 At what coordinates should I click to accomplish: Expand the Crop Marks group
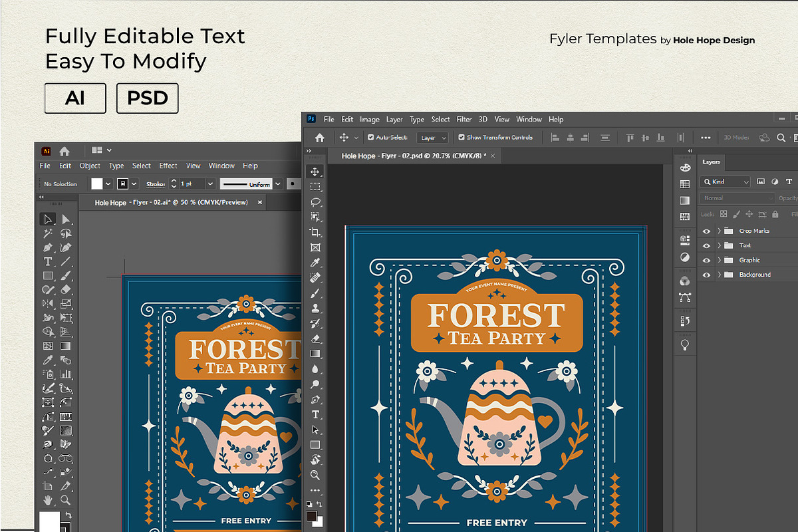pyautogui.click(x=720, y=231)
